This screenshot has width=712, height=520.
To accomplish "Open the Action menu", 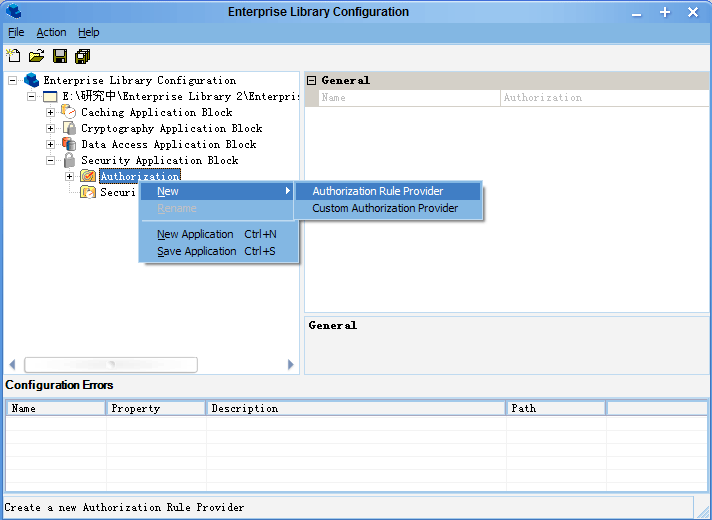I will click(51, 32).
